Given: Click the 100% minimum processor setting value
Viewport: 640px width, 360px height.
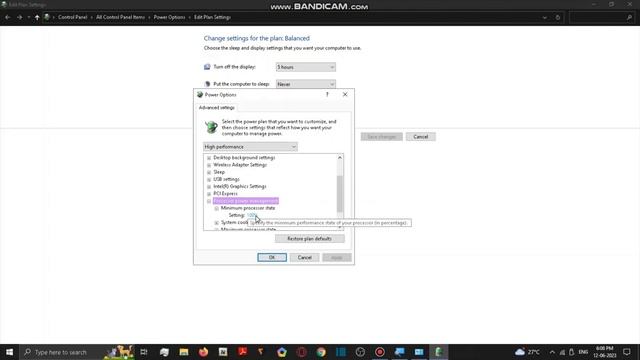Looking at the screenshot, I should (251, 215).
